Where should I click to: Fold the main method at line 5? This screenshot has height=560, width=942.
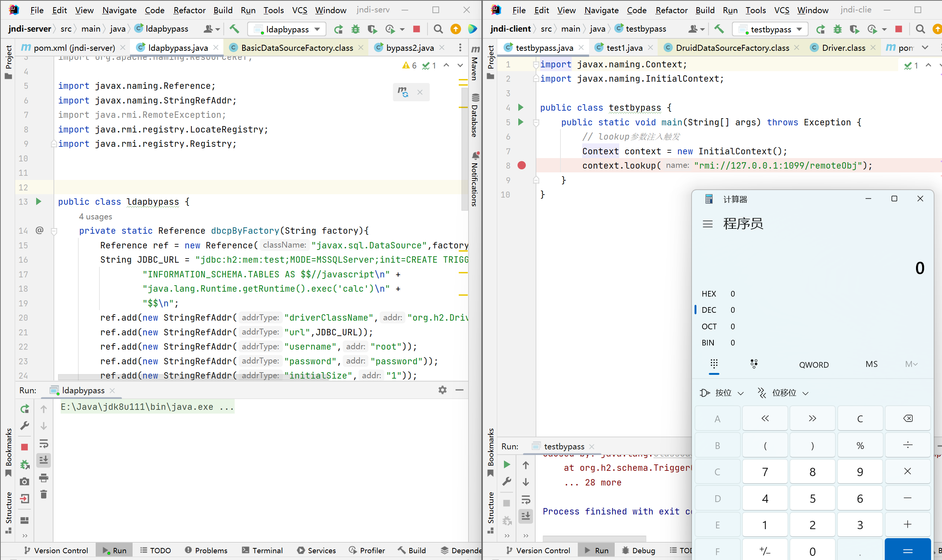coord(536,123)
